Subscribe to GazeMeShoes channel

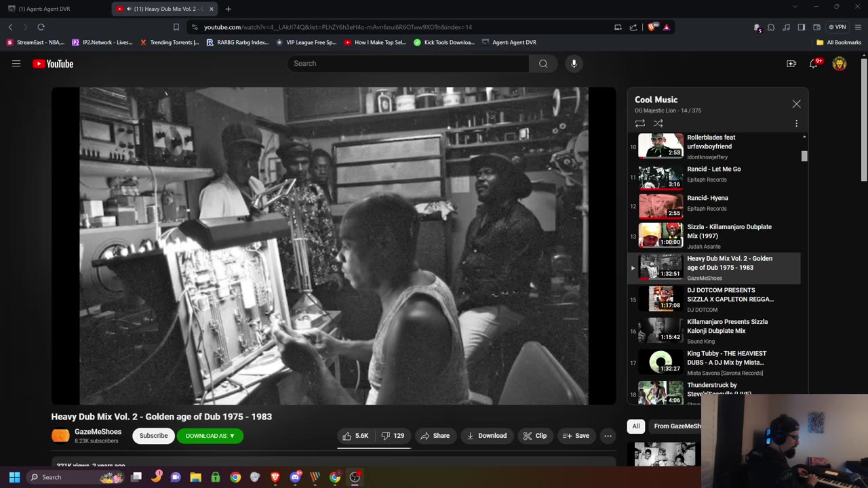(153, 436)
